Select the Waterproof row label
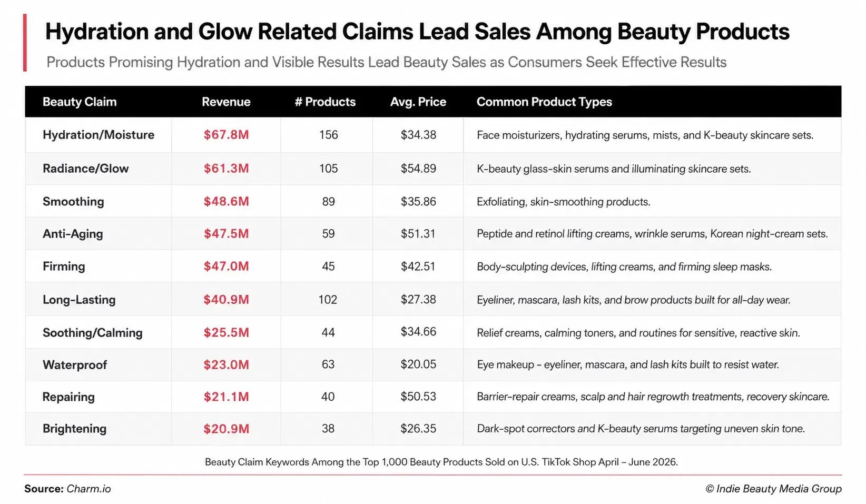866x504 pixels. [75, 365]
